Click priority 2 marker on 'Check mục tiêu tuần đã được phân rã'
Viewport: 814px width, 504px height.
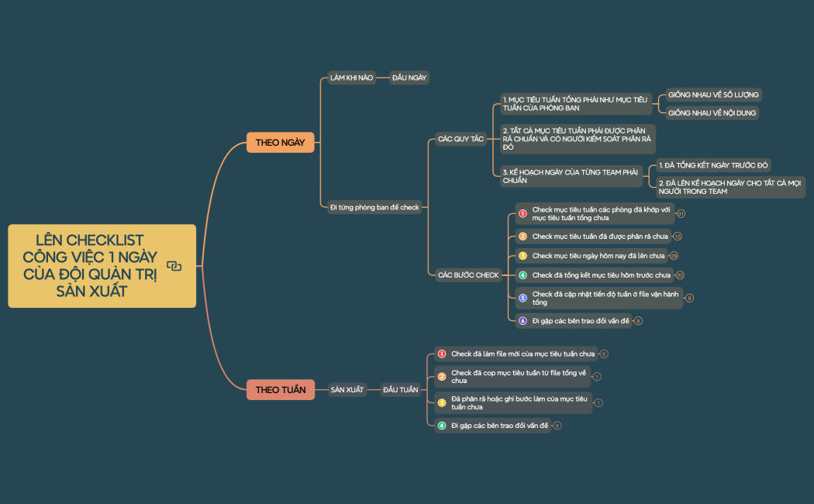pos(523,236)
